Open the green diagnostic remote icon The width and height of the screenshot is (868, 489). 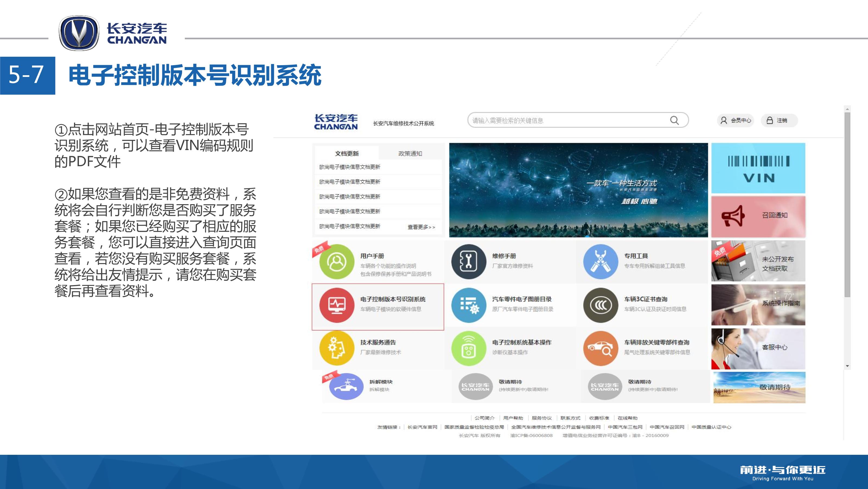468,348
